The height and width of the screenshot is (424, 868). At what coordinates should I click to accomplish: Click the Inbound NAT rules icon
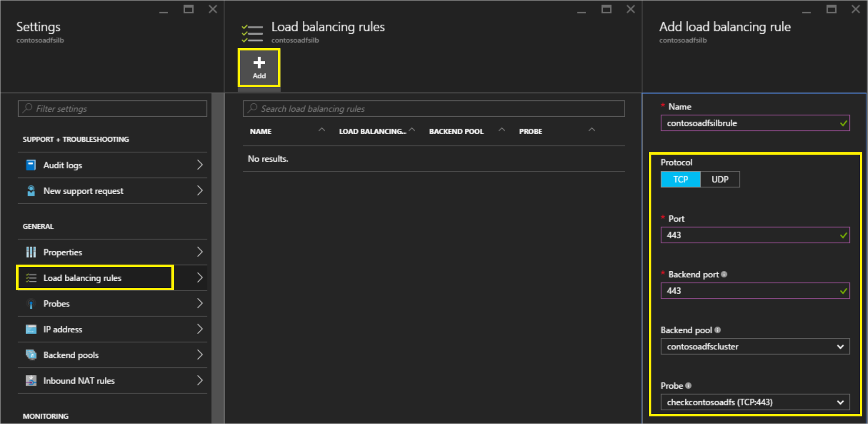(x=31, y=381)
